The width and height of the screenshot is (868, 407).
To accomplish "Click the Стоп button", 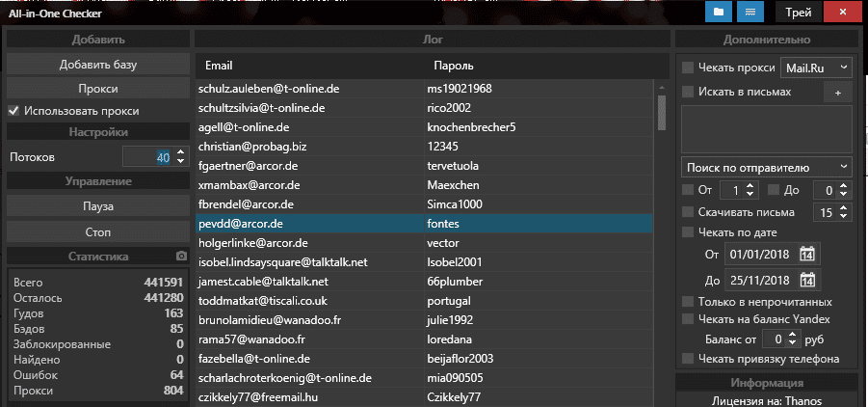I will tap(98, 231).
